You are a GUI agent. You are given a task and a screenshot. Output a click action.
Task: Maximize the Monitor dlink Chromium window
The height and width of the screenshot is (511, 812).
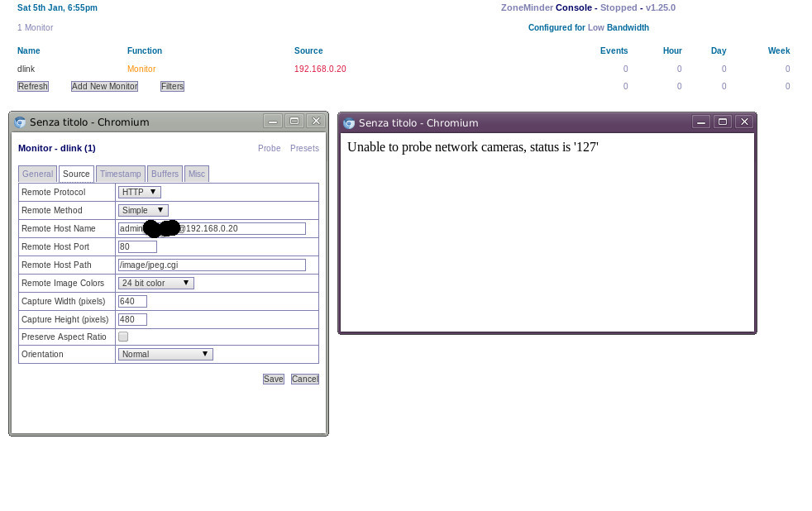(294, 122)
